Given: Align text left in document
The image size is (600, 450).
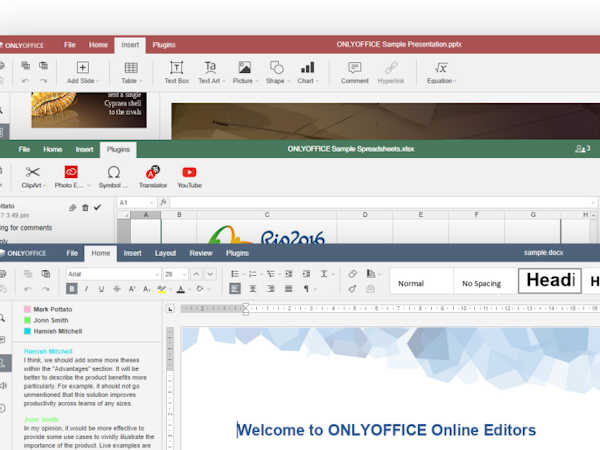Looking at the screenshot, I should pos(235,289).
